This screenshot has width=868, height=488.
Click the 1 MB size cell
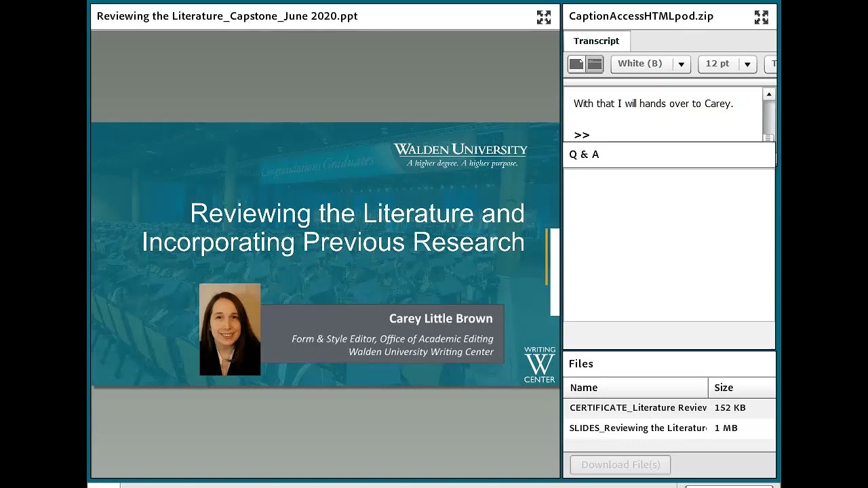tap(726, 428)
